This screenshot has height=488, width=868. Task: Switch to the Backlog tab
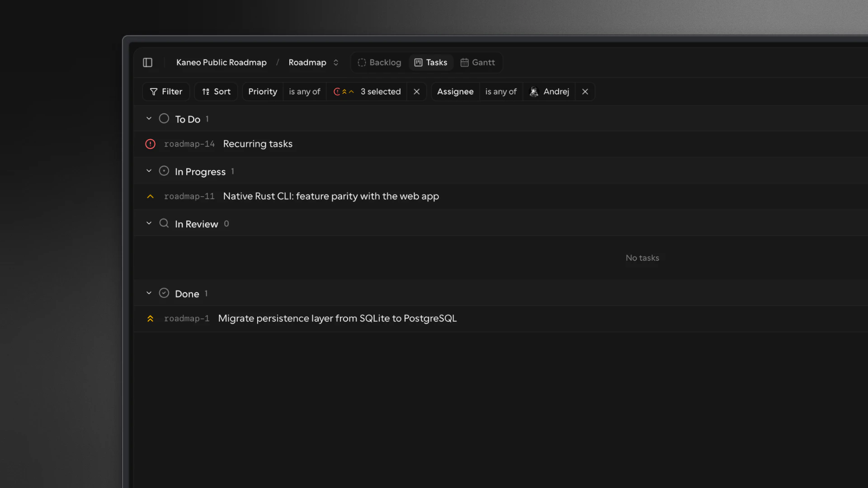pyautogui.click(x=379, y=62)
